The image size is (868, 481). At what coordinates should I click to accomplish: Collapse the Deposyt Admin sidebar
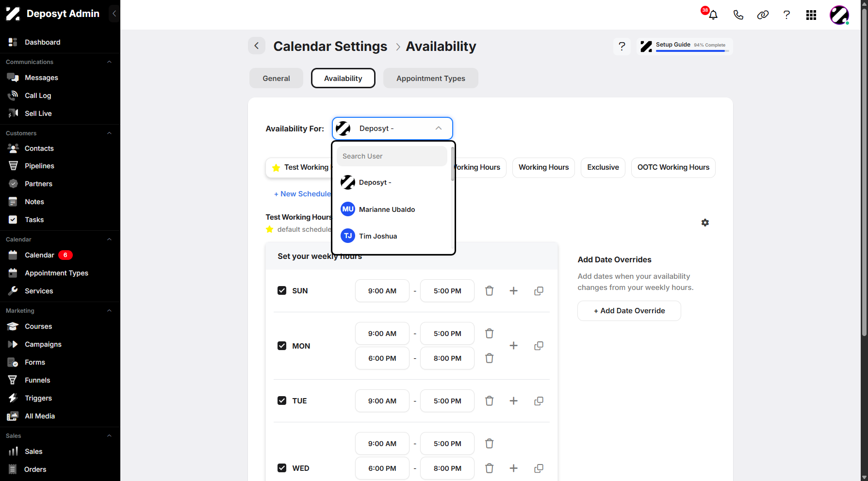click(114, 14)
